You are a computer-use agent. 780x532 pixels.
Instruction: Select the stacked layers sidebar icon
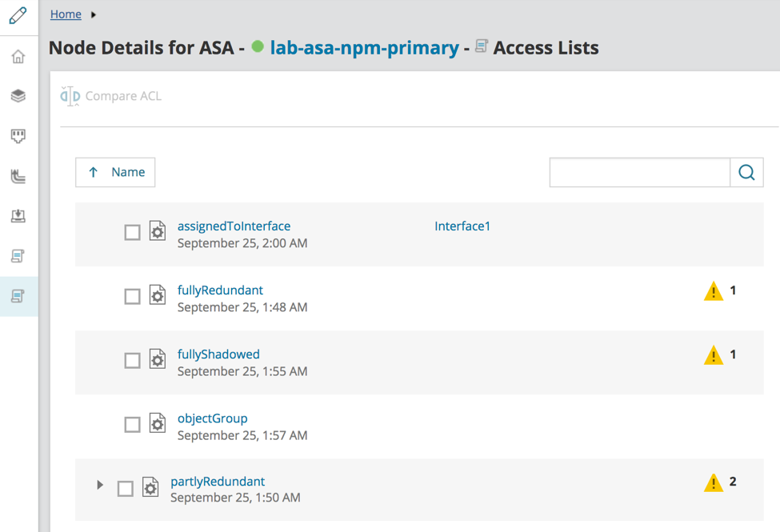(x=18, y=96)
